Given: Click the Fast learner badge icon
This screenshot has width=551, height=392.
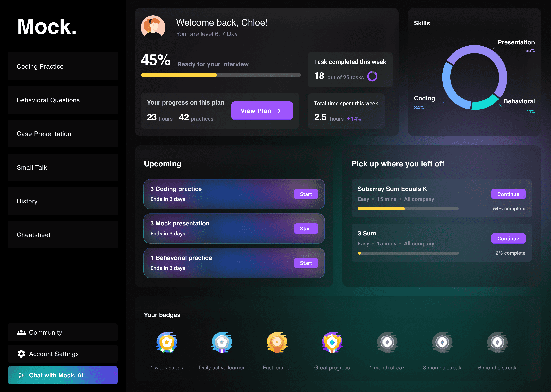Looking at the screenshot, I should 277,342.
